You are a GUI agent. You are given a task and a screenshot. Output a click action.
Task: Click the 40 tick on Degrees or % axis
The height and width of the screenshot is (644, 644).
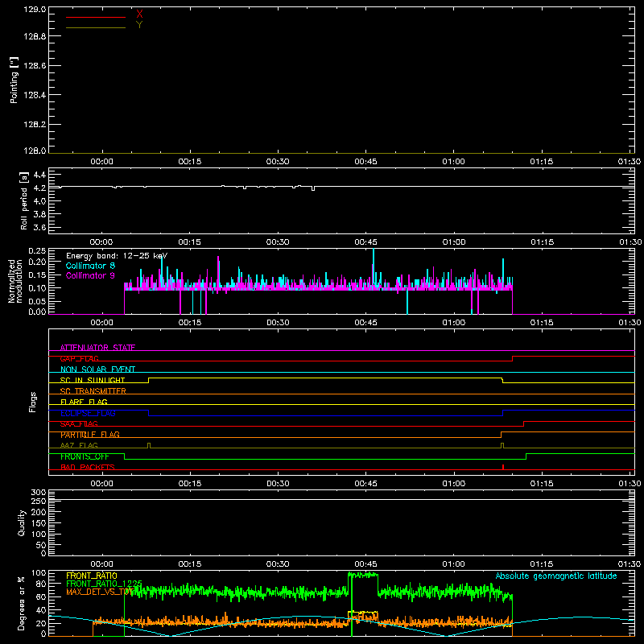[41, 610]
